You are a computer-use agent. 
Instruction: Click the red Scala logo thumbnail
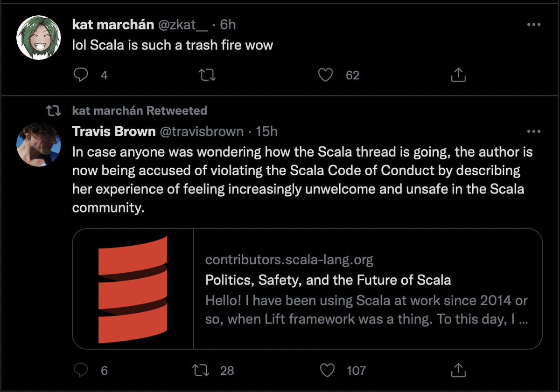[x=133, y=289]
